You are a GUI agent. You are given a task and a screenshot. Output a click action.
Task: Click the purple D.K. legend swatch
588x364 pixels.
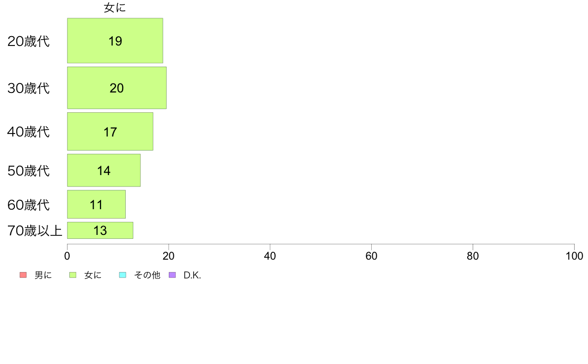pos(172,275)
